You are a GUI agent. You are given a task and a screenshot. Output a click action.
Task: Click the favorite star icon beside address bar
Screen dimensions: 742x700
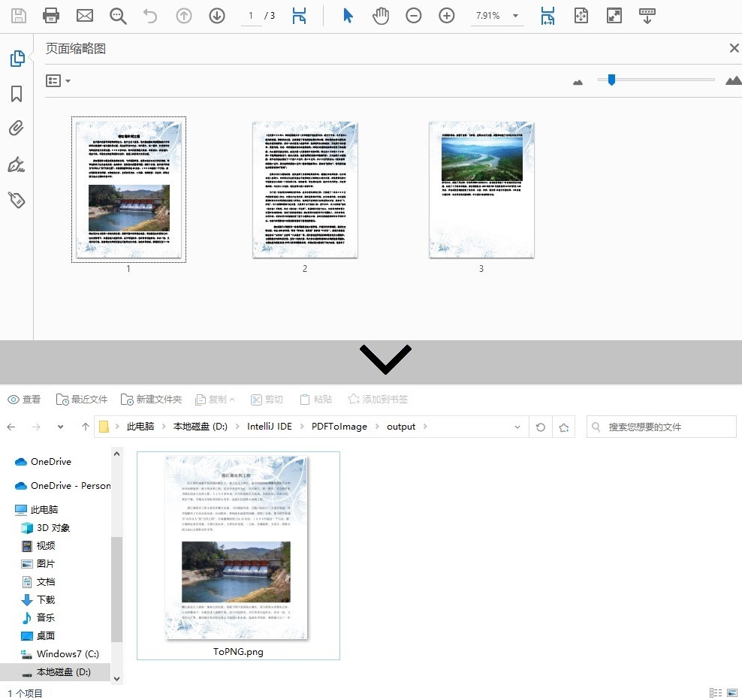563,427
